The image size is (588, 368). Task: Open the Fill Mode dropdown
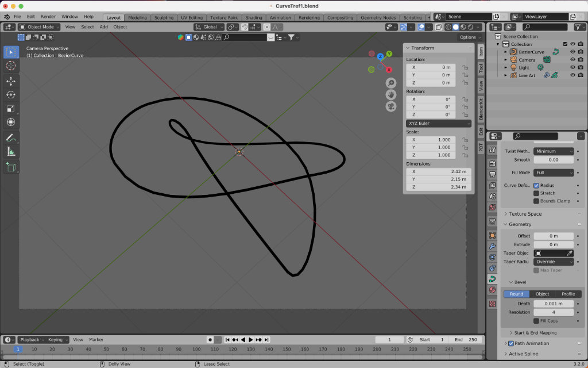(x=554, y=172)
